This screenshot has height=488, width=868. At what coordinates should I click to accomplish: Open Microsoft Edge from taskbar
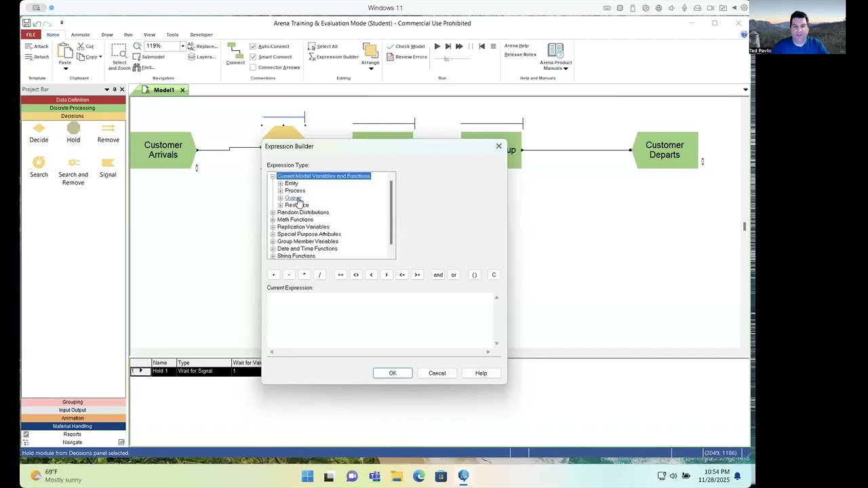418,476
